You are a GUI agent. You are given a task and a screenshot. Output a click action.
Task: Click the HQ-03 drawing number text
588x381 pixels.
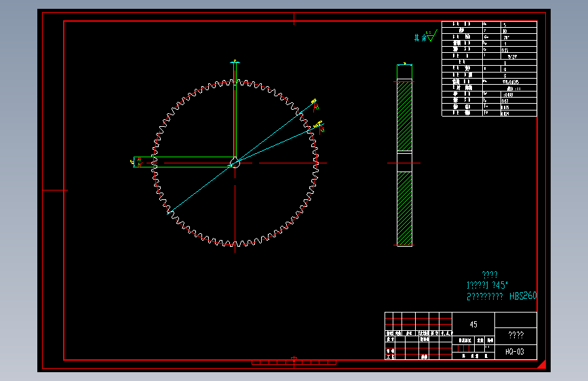pyautogui.click(x=515, y=352)
